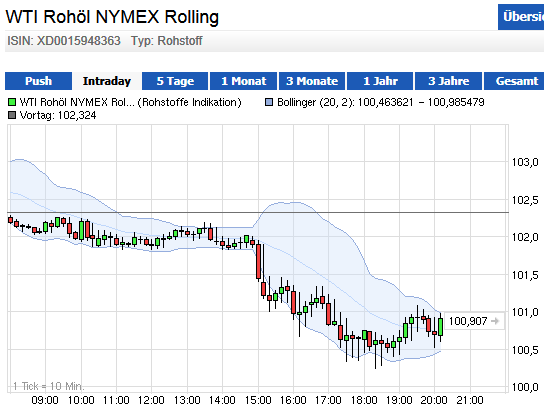Open the Übersicht button at top right

(x=521, y=17)
